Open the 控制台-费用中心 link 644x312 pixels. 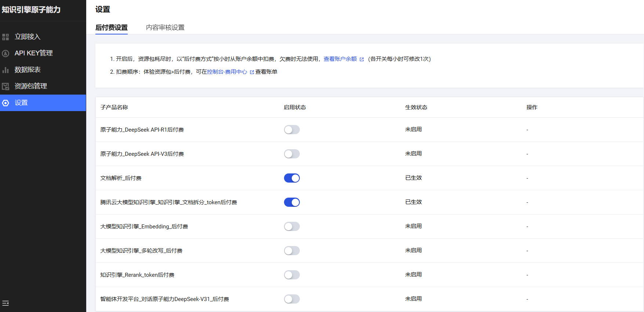click(x=227, y=72)
